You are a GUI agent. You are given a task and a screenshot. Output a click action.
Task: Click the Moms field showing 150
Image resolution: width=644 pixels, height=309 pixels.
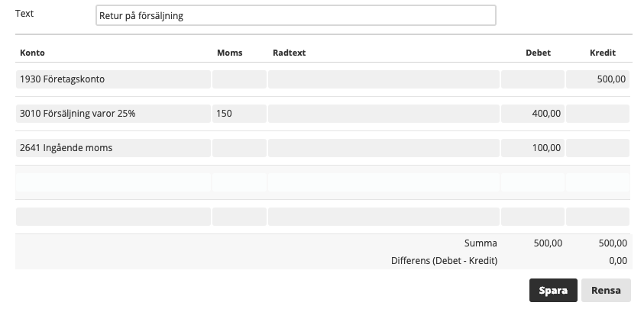(239, 114)
